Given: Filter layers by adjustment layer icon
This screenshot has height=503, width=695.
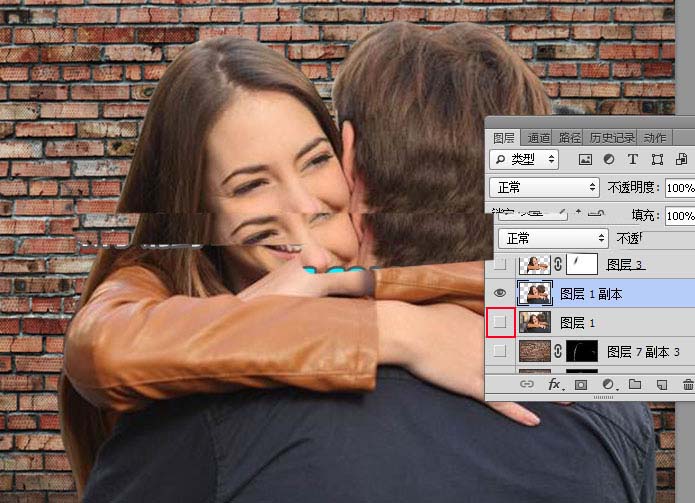Looking at the screenshot, I should (x=609, y=159).
